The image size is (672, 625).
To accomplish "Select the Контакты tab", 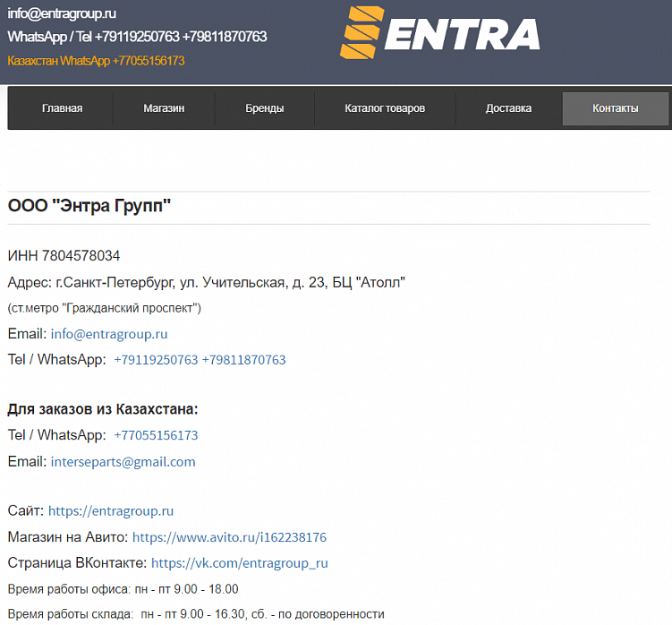I will 616,108.
